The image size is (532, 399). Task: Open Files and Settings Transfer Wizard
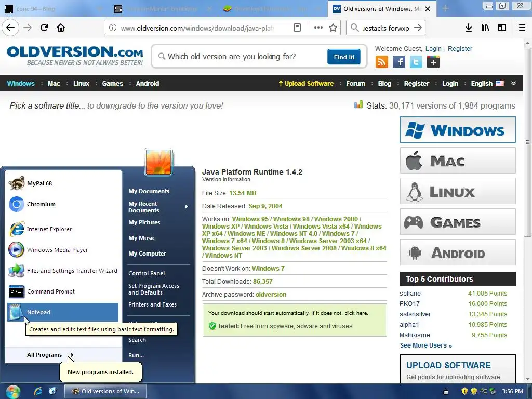pos(63,271)
